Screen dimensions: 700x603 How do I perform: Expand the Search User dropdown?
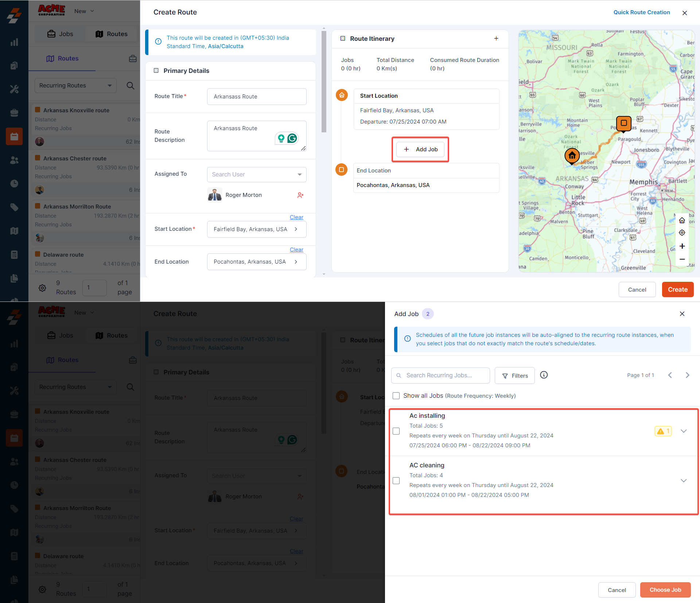pos(257,175)
